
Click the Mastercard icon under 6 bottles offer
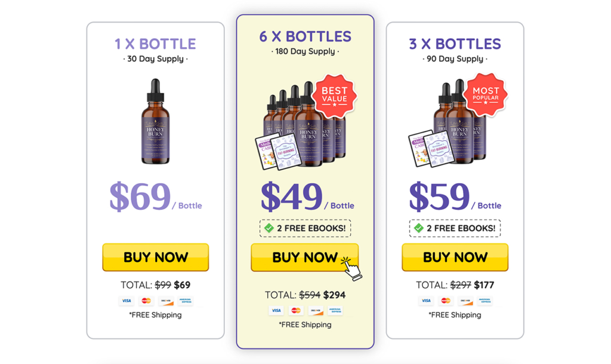pyautogui.click(x=296, y=311)
